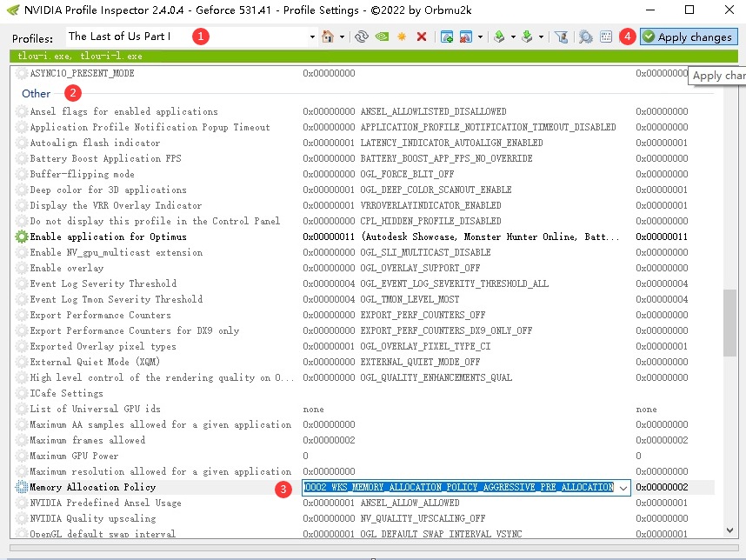746x560 pixels.
Task: Apply changes to the profile
Action: pos(689,37)
